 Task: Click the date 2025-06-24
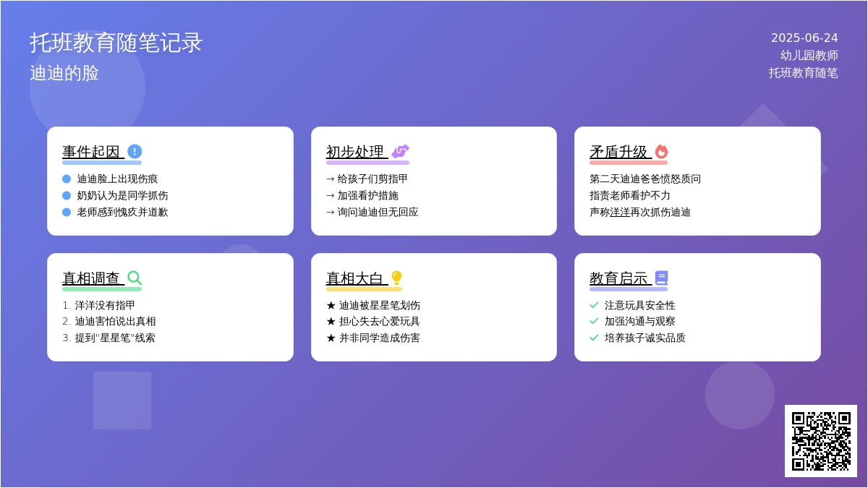(x=804, y=38)
